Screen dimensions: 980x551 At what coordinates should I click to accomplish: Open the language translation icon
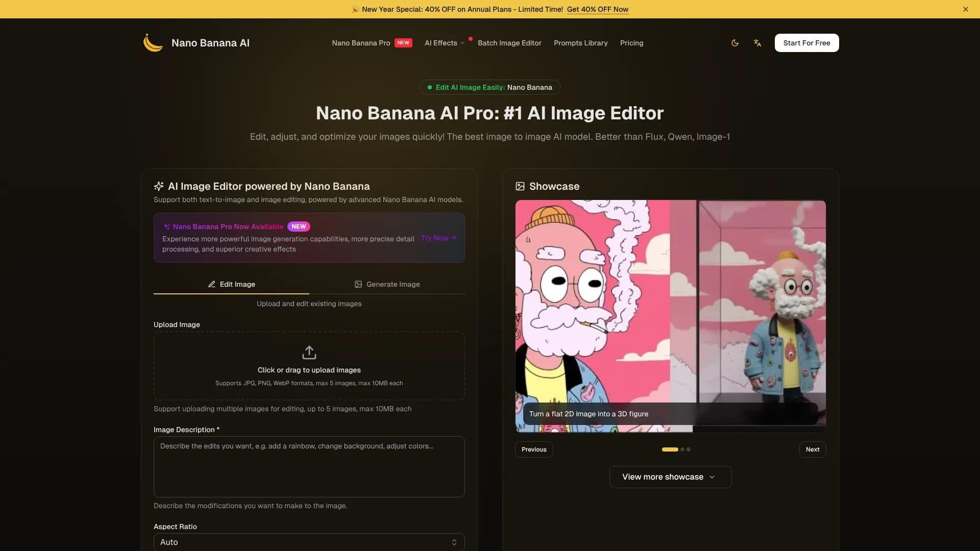pyautogui.click(x=757, y=43)
